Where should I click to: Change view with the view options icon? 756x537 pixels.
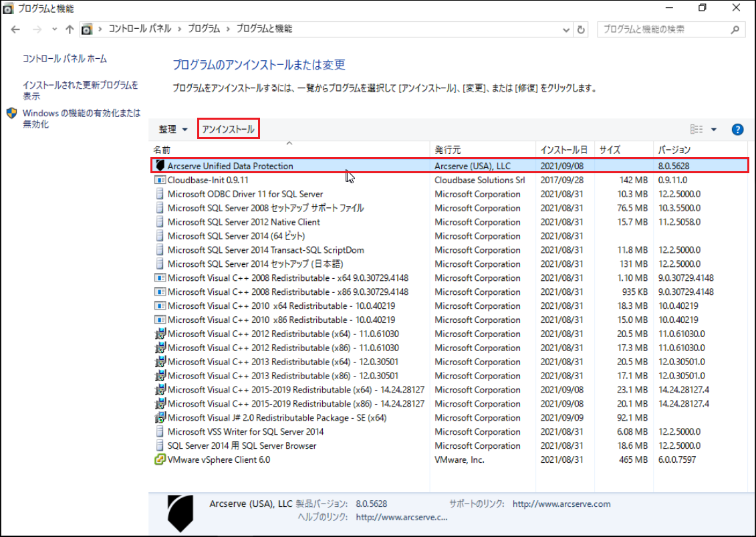click(697, 129)
